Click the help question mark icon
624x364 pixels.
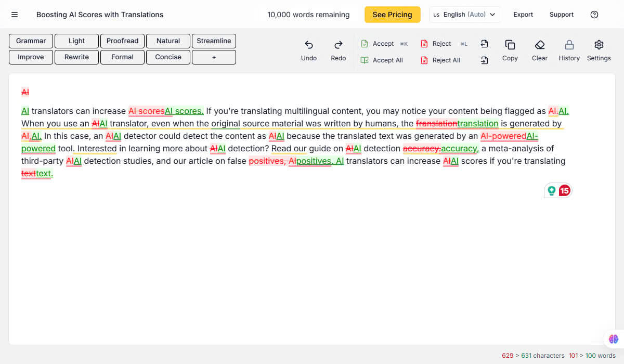coord(594,15)
